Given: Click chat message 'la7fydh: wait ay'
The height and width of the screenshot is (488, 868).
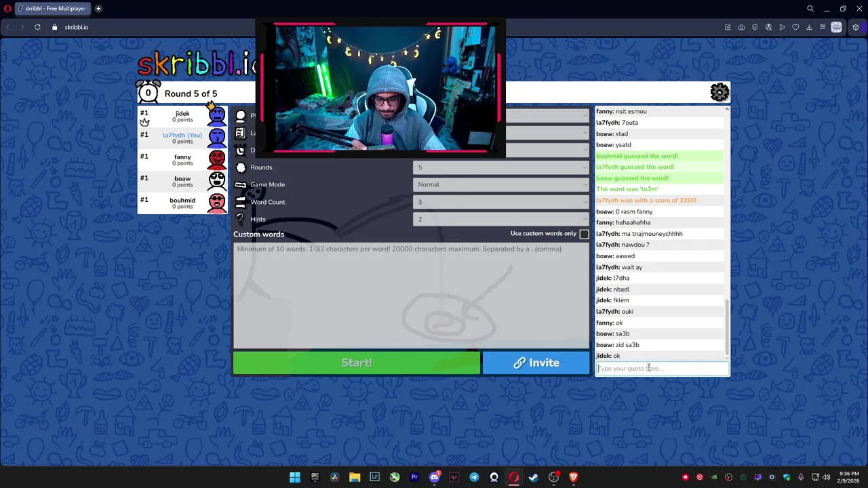Looking at the screenshot, I should click(619, 267).
